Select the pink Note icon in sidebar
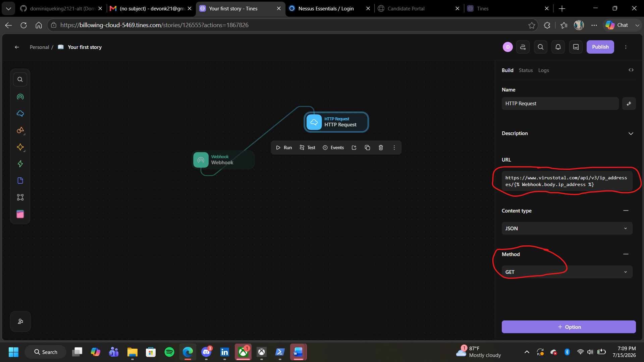 pos(20,214)
